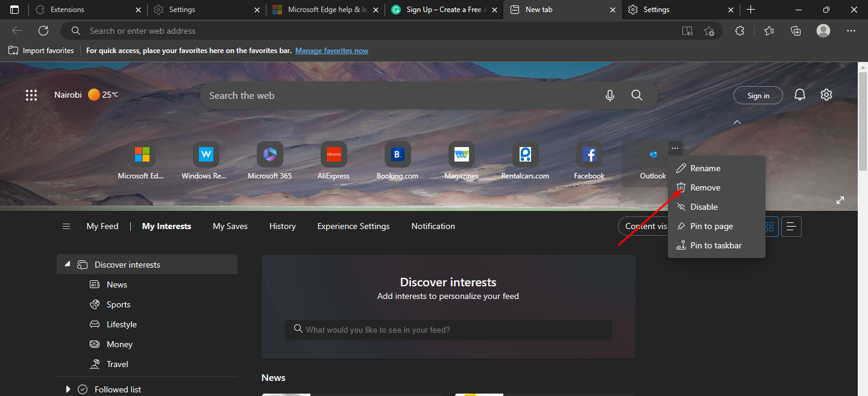The height and width of the screenshot is (396, 868).
Task: Open Nairobi 25°C weather widget
Action: click(x=86, y=95)
